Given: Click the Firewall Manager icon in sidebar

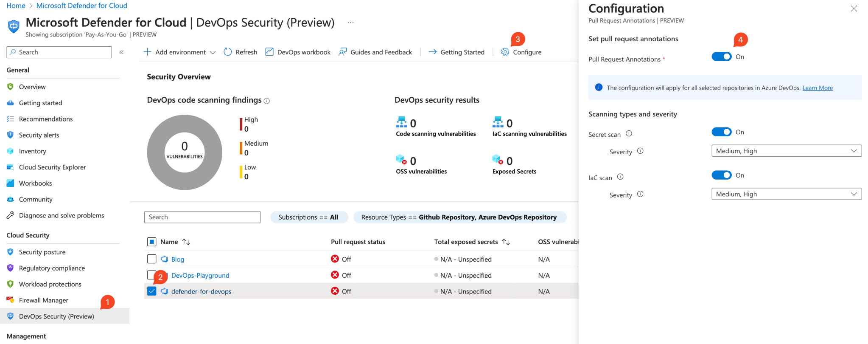Looking at the screenshot, I should click(11, 300).
